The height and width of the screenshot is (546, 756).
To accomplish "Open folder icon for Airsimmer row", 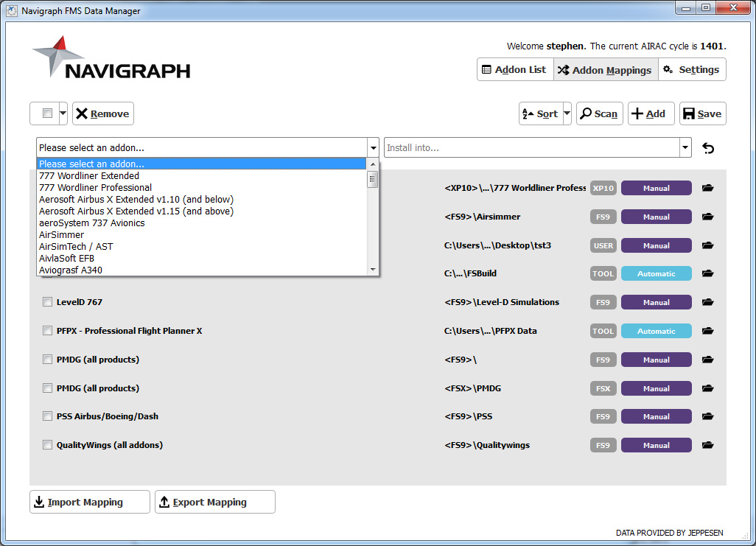I will tap(708, 217).
